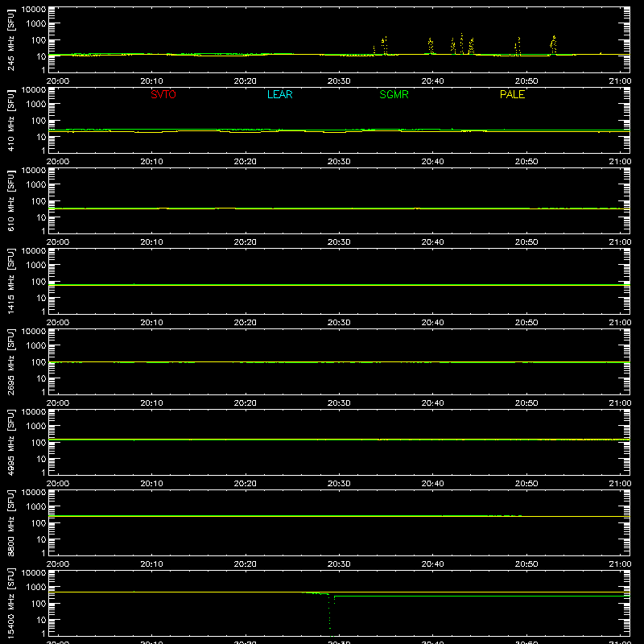Click the 245 MHz [SFU] axis title
Viewport: 644px width, 644px height.
click(10, 39)
